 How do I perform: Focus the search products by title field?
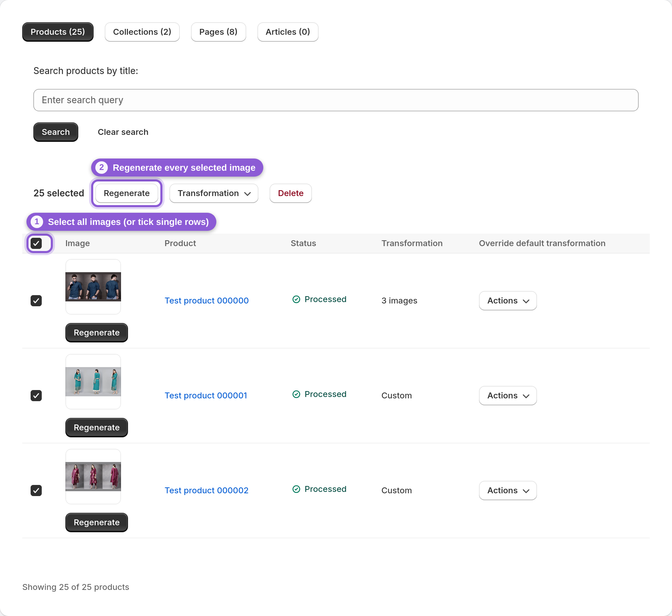[x=336, y=100]
